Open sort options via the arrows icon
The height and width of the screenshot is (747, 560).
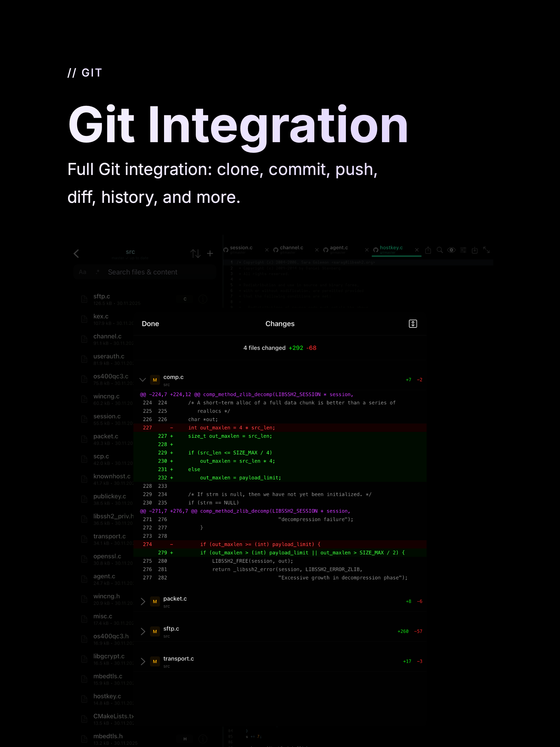click(x=196, y=254)
